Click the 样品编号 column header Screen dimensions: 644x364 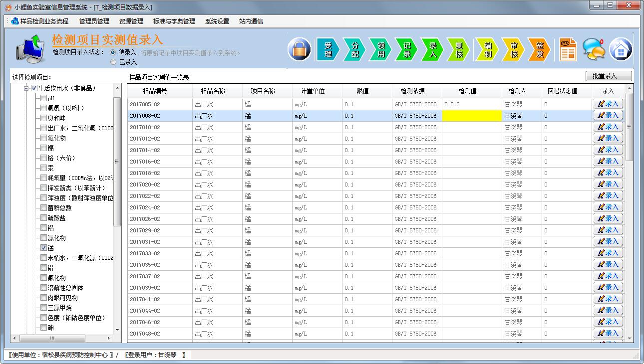160,91
